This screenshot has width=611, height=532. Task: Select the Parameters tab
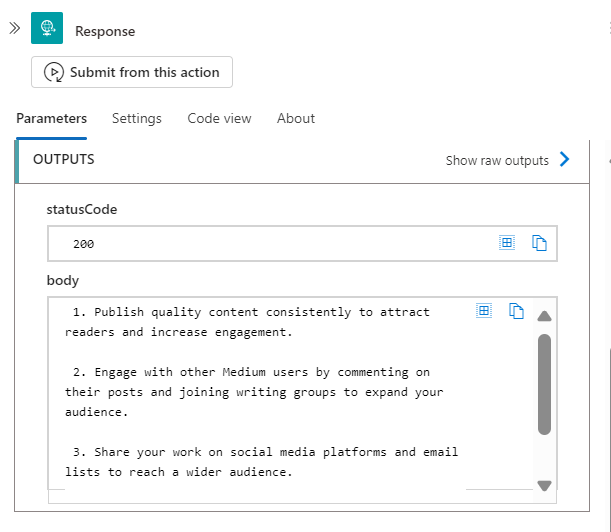(x=51, y=118)
